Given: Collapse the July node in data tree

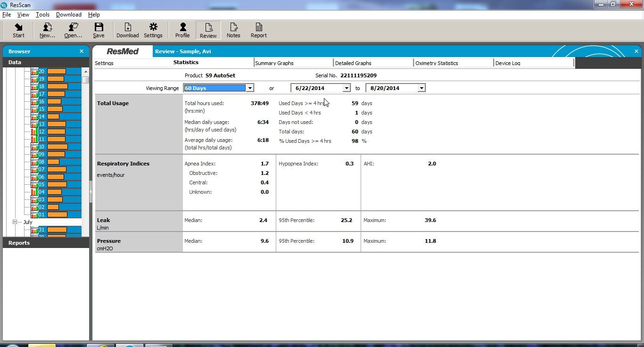Looking at the screenshot, I should 15,222.
